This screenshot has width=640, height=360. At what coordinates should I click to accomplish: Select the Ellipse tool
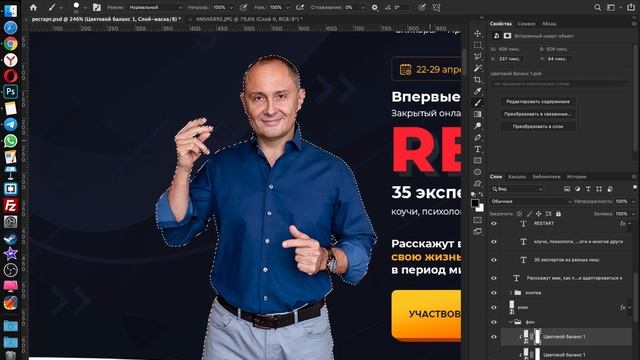(x=478, y=172)
